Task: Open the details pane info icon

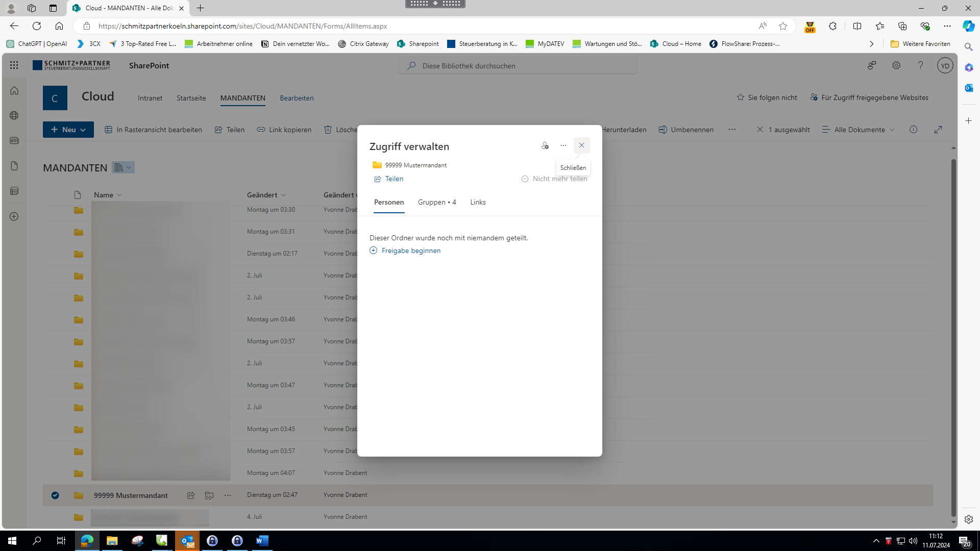Action: pyautogui.click(x=913, y=130)
